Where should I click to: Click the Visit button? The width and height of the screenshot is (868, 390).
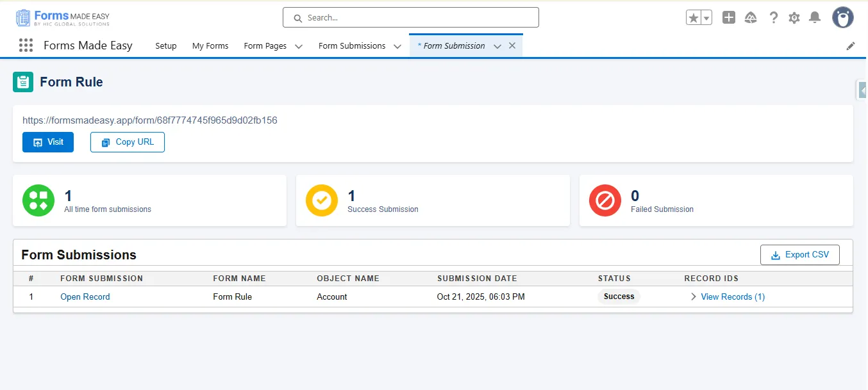pos(48,142)
